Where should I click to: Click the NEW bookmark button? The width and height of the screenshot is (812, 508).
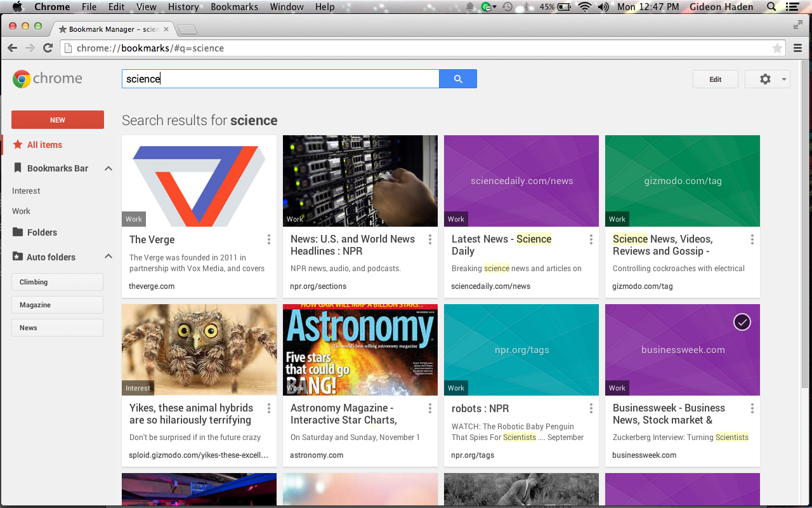58,120
